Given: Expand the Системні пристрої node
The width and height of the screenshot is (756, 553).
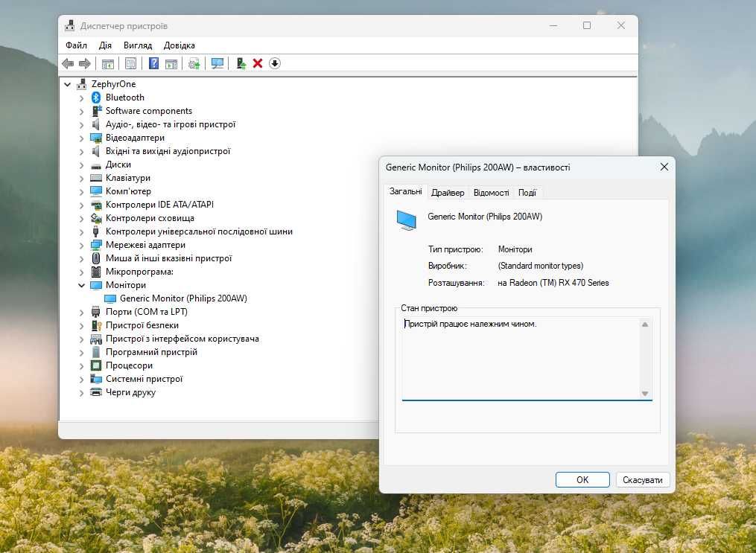Looking at the screenshot, I should 81,380.
